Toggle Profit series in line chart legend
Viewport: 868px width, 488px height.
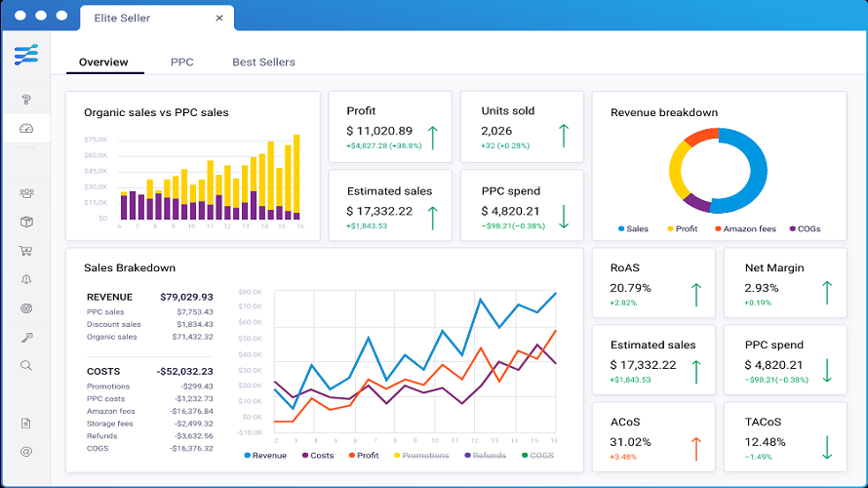[364, 456]
